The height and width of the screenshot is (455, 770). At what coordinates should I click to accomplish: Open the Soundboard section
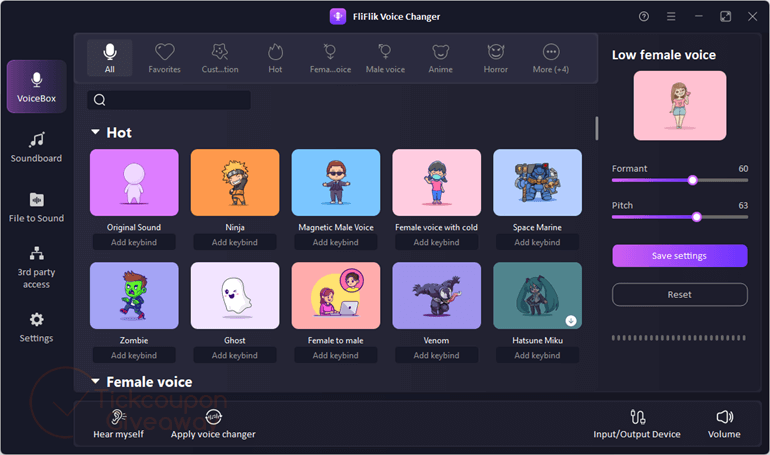36,147
